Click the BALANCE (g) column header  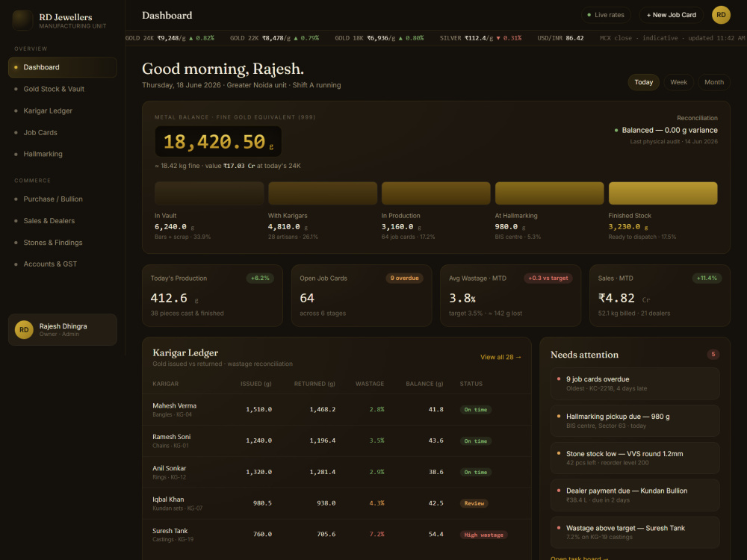(424, 384)
